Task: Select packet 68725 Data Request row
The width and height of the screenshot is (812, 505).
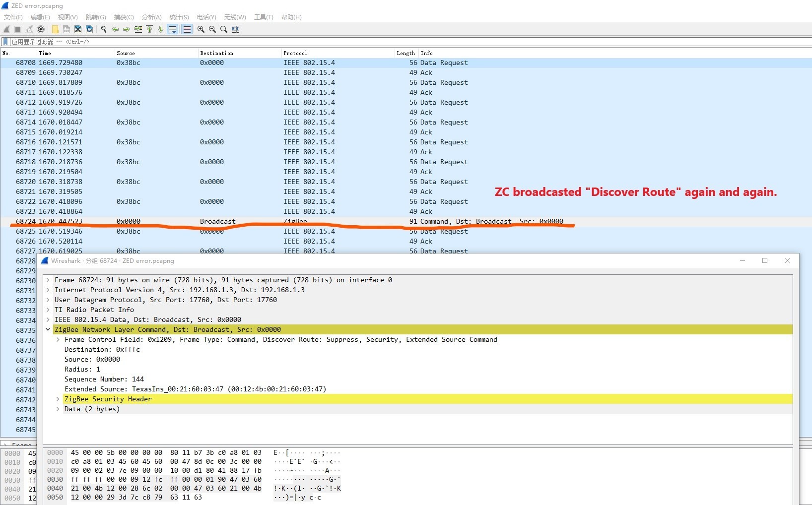Action: [406, 231]
